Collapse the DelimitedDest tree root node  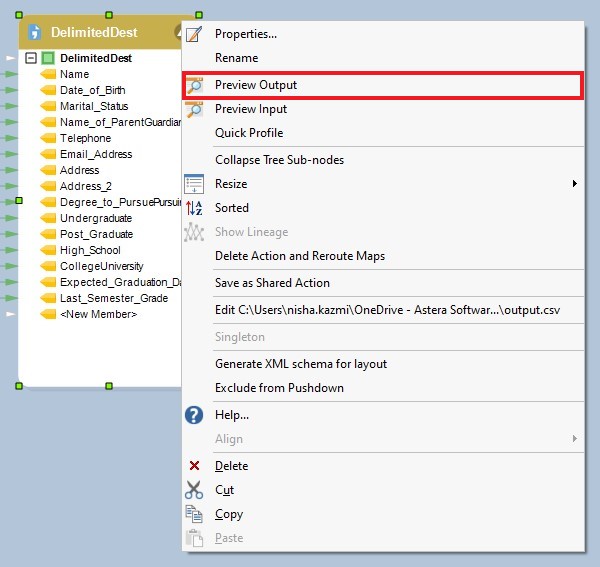pyautogui.click(x=31, y=58)
